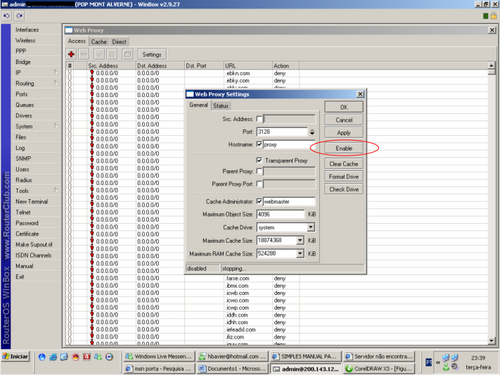
Task: Tick the Parent Proxy checkbox
Action: click(259, 171)
